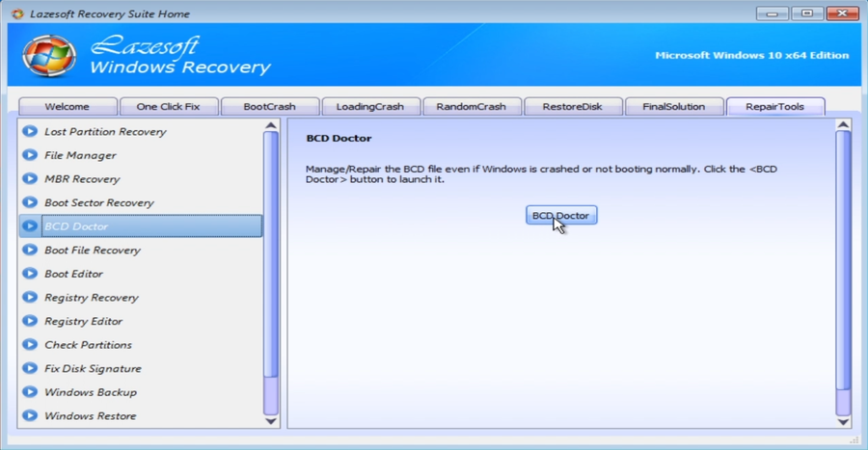Choose Boot File Recovery
Viewport: 868px width, 450px height.
(x=141, y=250)
